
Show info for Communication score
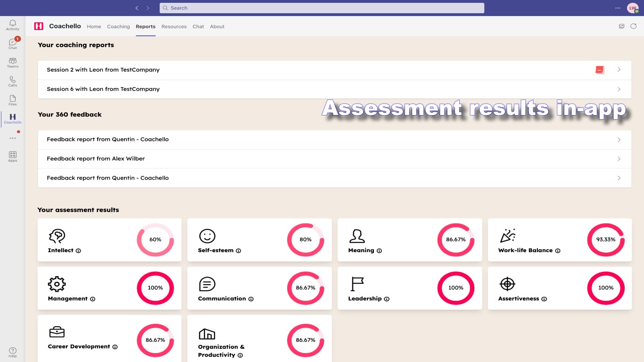click(251, 299)
